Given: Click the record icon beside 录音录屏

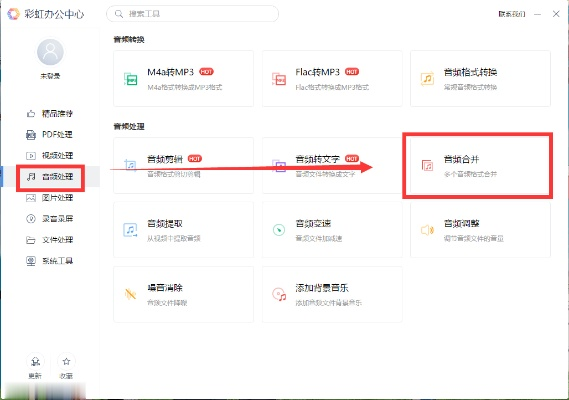Looking at the screenshot, I should (31, 219).
